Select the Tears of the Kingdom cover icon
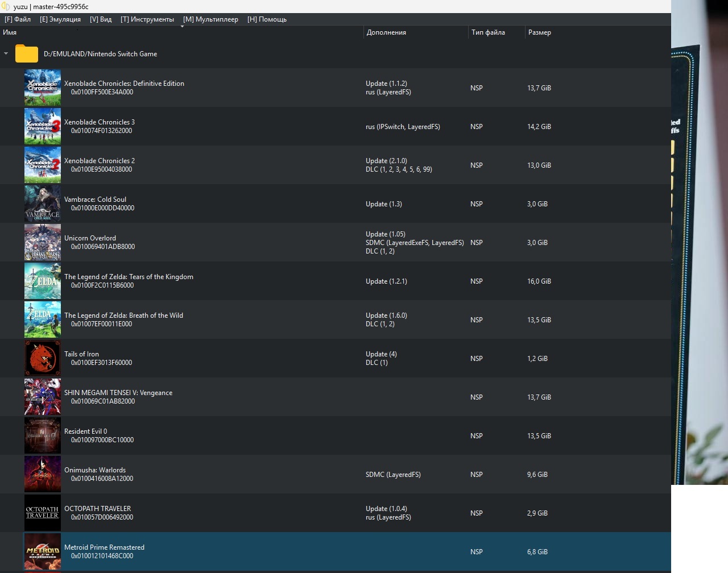Image resolution: width=728 pixels, height=573 pixels. point(43,281)
